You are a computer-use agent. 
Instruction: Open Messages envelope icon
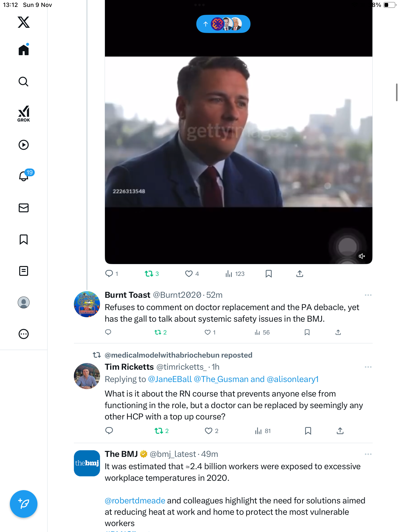(24, 208)
